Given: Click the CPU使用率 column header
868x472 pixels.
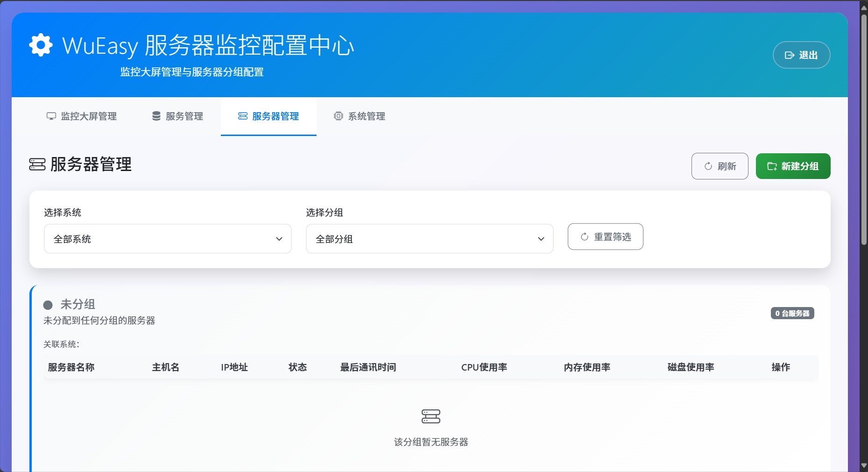Looking at the screenshot, I should [484, 367].
